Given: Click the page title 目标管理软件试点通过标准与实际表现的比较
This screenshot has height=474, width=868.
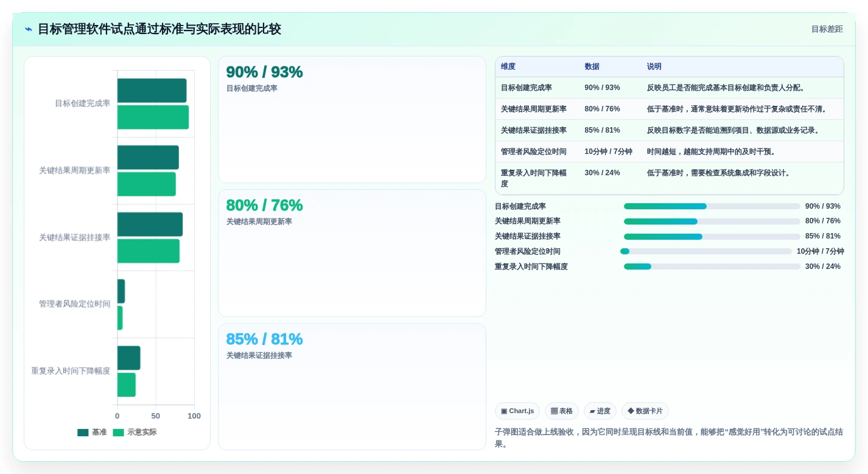Looking at the screenshot, I should point(159,29).
